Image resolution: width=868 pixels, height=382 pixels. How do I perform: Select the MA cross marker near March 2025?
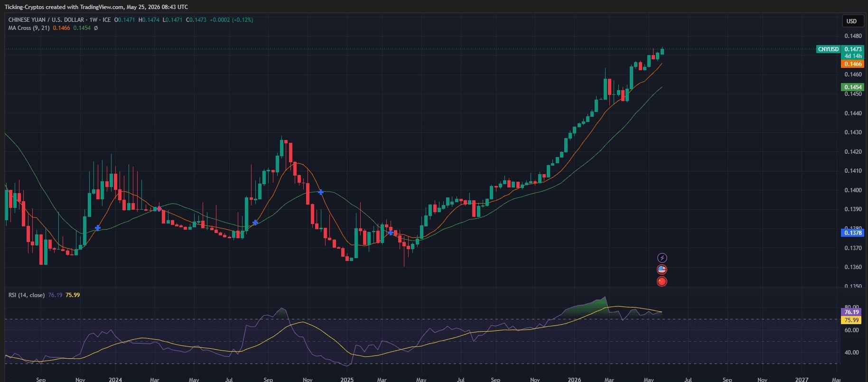coord(391,233)
